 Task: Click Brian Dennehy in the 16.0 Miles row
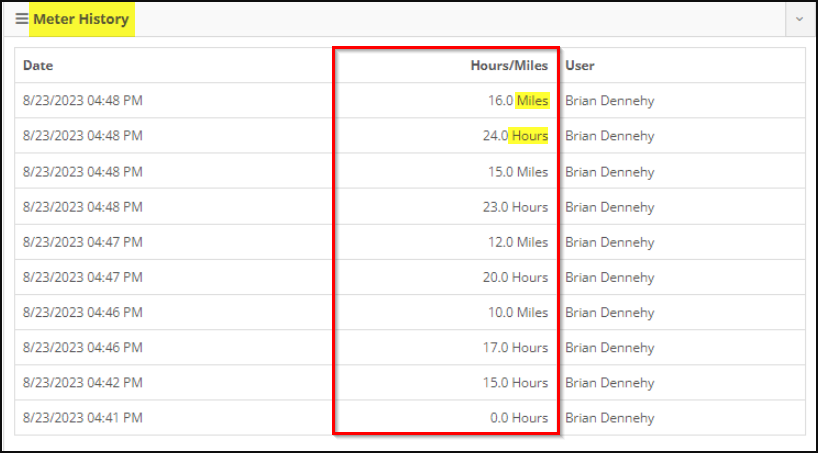point(610,101)
